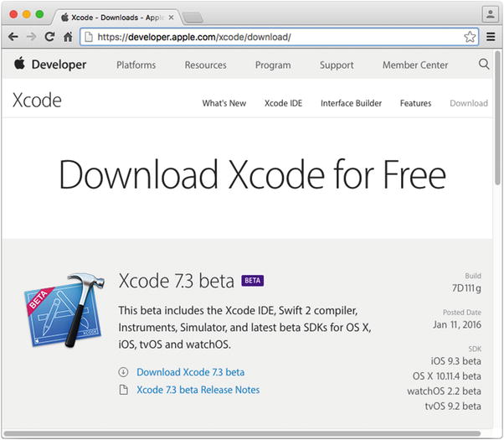Click the browser forward arrow
The width and height of the screenshot is (504, 440).
click(31, 37)
